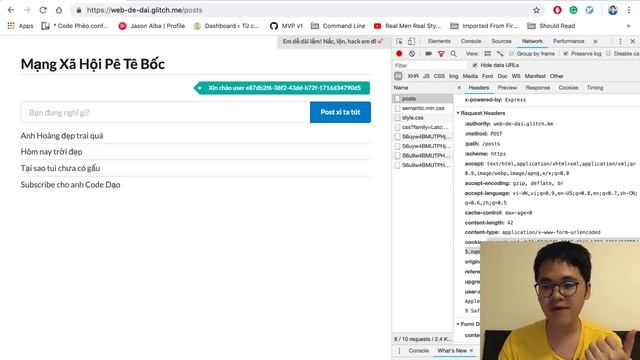Show more bookmarks chevron
Image resolution: width=640 pixels, height=360 pixels.
click(628, 26)
